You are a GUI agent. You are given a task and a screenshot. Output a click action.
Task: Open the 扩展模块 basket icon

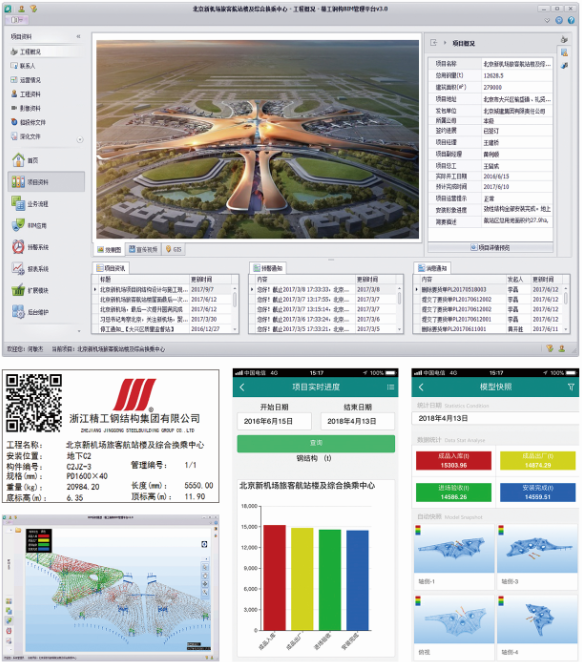pyautogui.click(x=18, y=290)
